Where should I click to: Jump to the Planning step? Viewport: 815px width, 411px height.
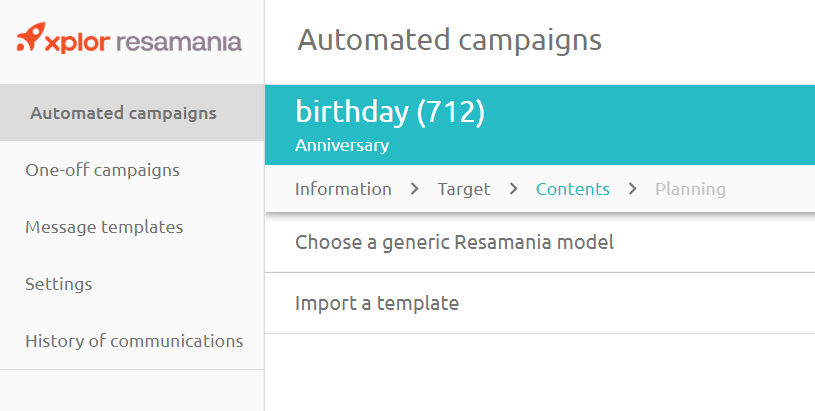tap(690, 189)
